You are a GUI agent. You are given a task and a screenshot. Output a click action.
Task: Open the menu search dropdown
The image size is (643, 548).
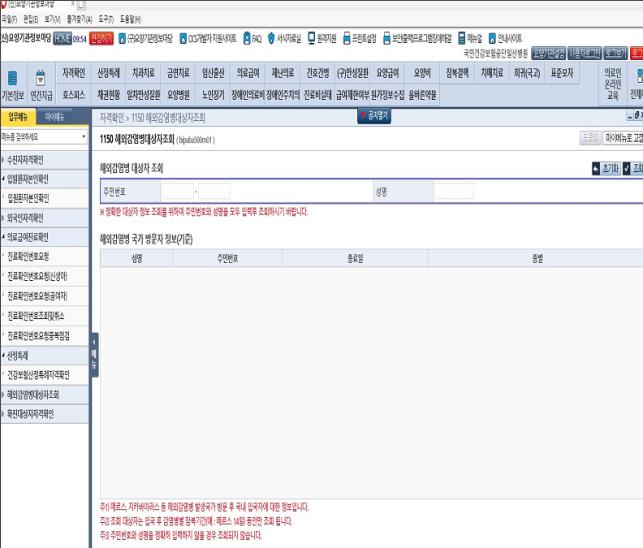82,134
